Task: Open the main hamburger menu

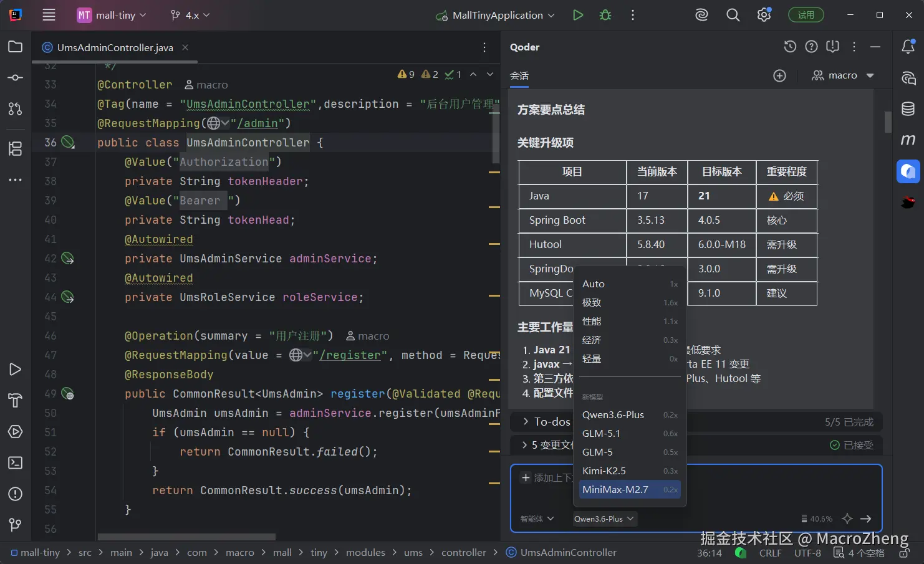Action: pos(49,15)
